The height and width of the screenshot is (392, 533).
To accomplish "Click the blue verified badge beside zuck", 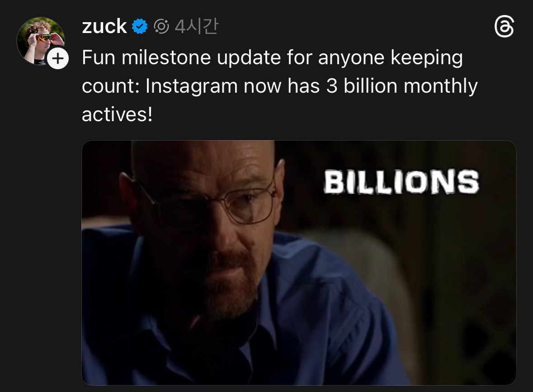I will coord(139,27).
